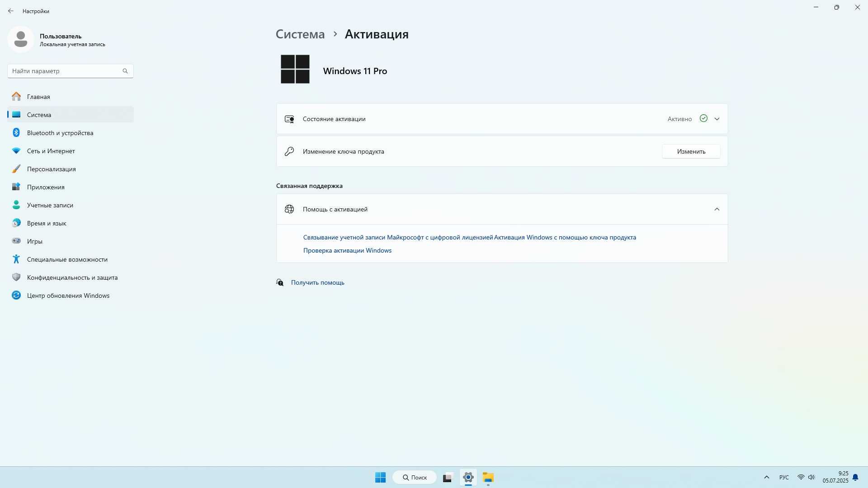The width and height of the screenshot is (868, 488).
Task: Click the Bluetooth icon in sidebar
Action: coord(16,132)
